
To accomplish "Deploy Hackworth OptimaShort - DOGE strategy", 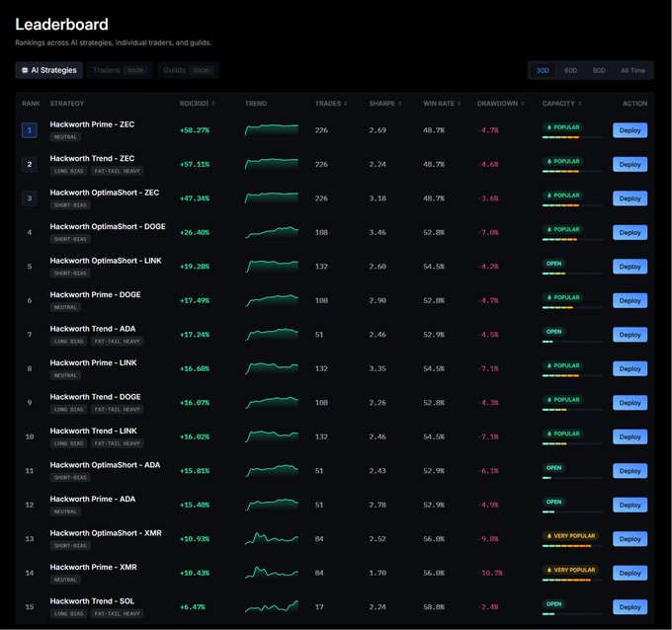I will point(630,233).
